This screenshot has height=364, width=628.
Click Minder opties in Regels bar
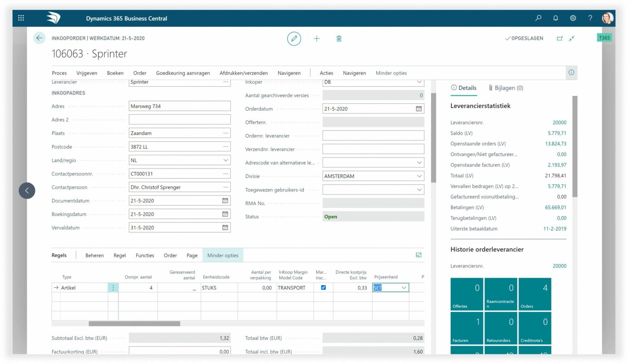[223, 255]
